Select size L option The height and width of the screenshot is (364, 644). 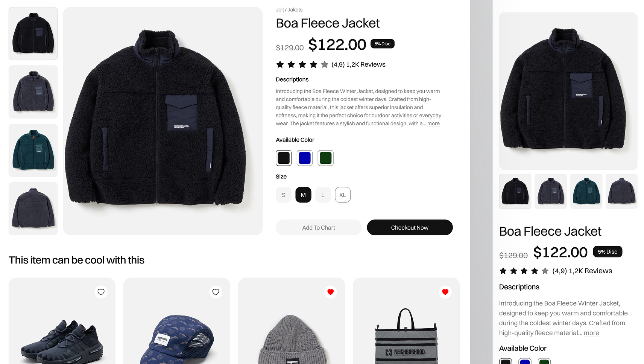(323, 195)
